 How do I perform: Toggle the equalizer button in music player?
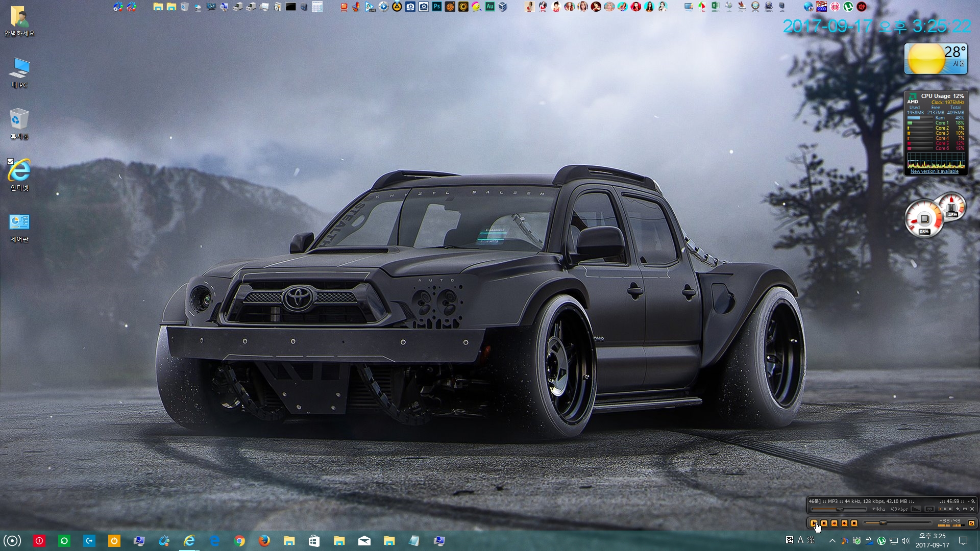pos(916,509)
